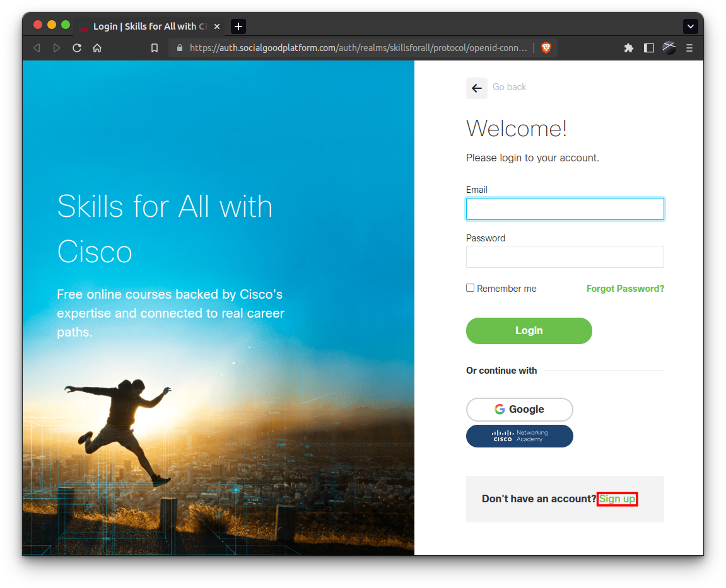This screenshot has height=588, width=726.
Task: Continue with Google sign-in button
Action: coord(519,410)
